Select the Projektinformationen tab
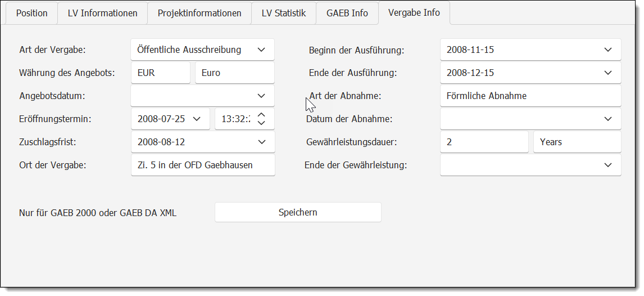The width and height of the screenshot is (644, 296). point(199,13)
